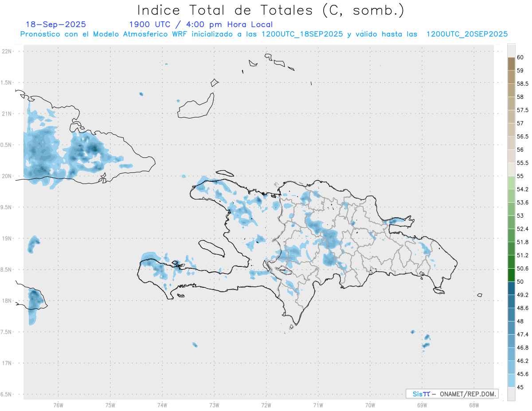Click the '73W' longitude label
The width and height of the screenshot is (532, 411).
214,405
